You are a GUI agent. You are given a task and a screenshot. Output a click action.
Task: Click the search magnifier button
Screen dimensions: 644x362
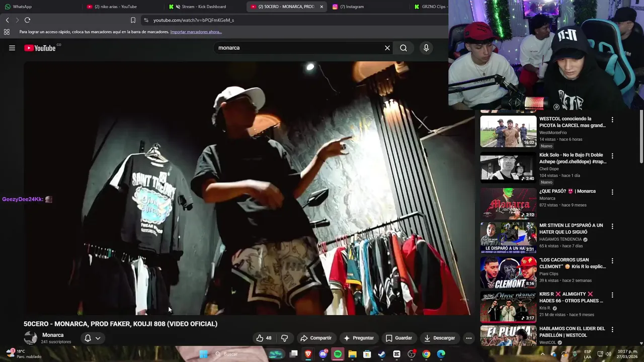tap(404, 48)
